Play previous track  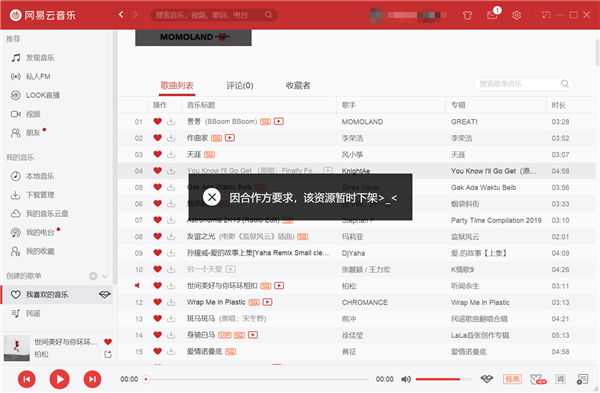[27, 379]
